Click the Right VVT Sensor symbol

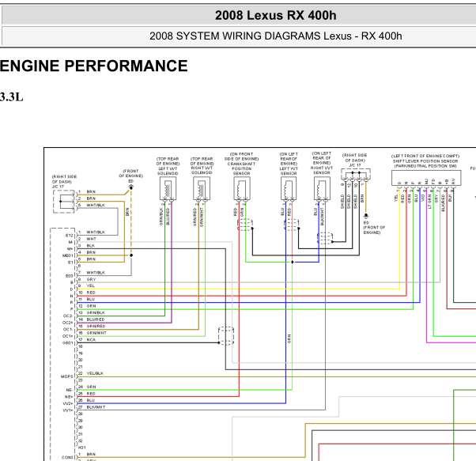(322, 188)
